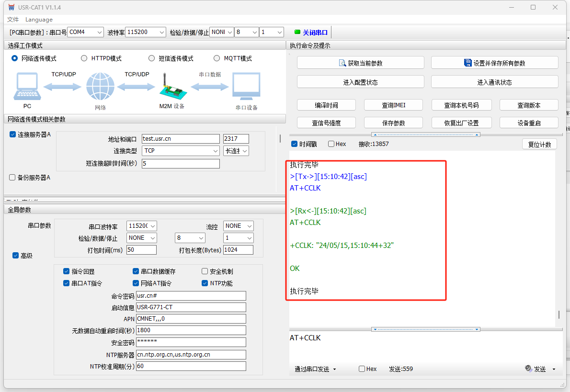
Task: Open the Language menu
Action: click(x=39, y=20)
